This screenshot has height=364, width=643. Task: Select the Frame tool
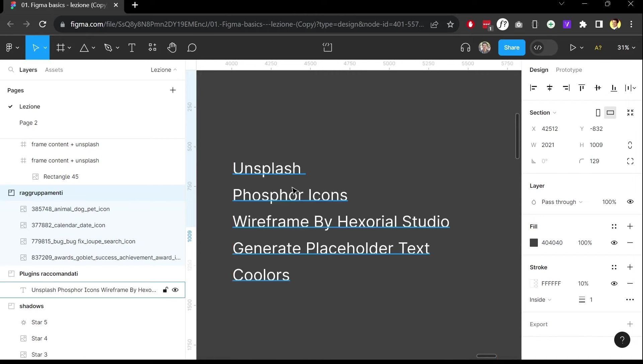pos(61,48)
